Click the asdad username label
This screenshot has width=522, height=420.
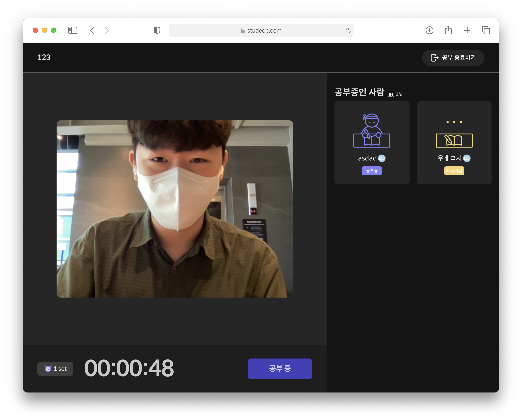click(x=367, y=158)
